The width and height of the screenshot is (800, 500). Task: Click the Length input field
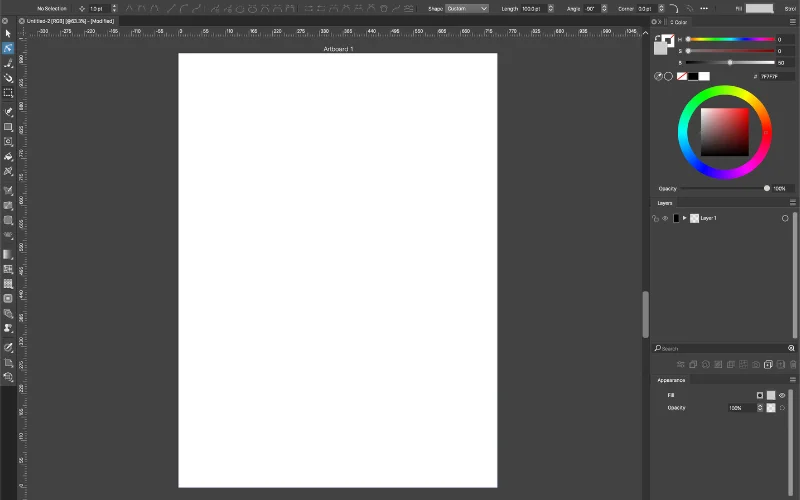click(534, 9)
